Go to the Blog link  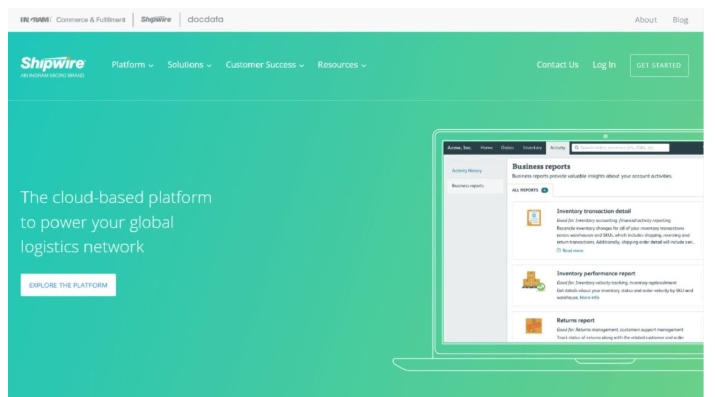click(x=680, y=20)
